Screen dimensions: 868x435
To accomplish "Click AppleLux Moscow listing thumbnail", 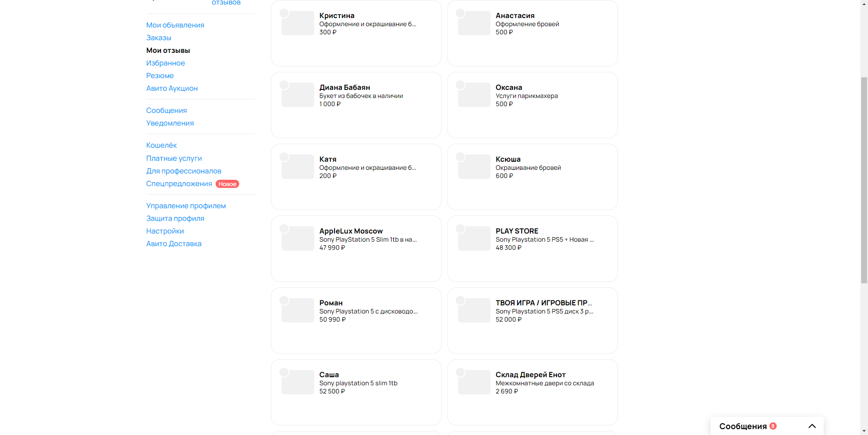I will 297,239.
